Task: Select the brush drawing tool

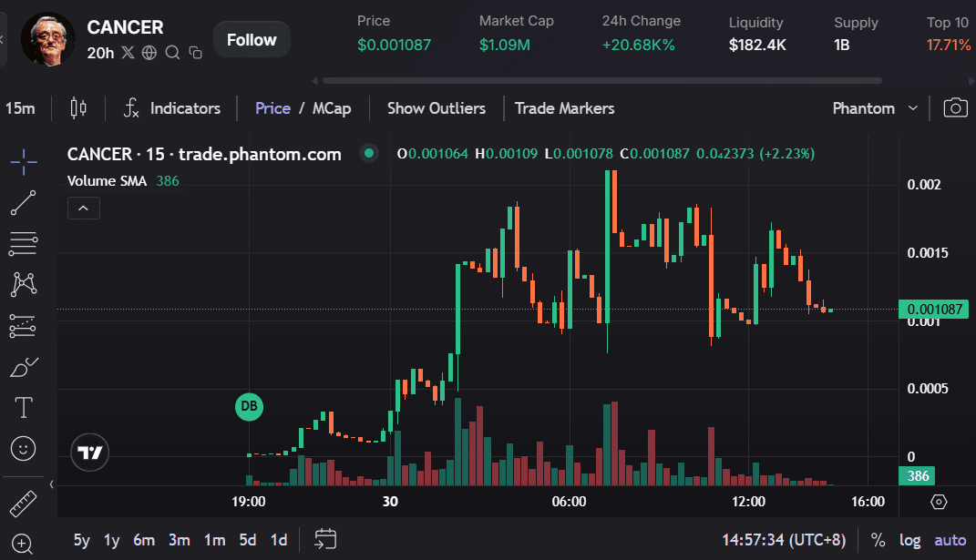Action: click(23, 366)
